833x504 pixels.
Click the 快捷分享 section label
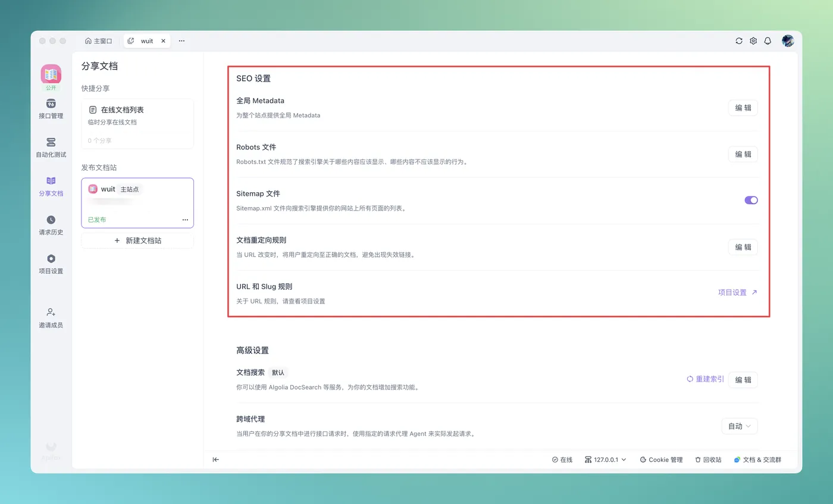[96, 89]
